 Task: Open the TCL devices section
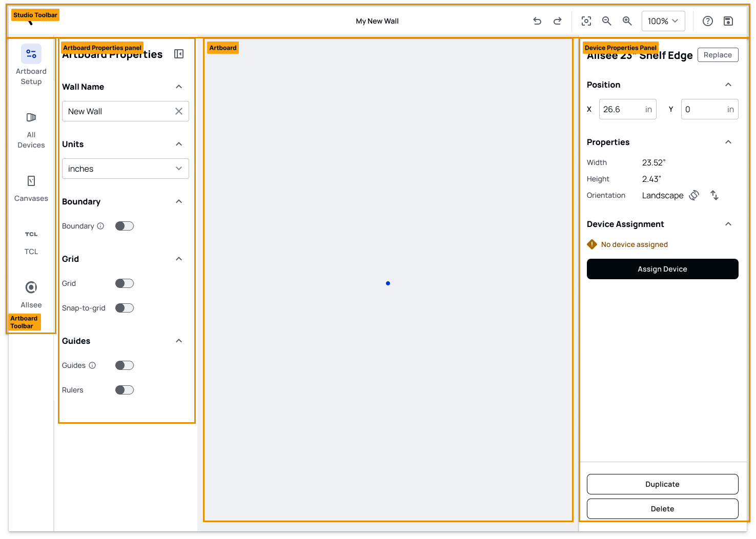point(31,242)
